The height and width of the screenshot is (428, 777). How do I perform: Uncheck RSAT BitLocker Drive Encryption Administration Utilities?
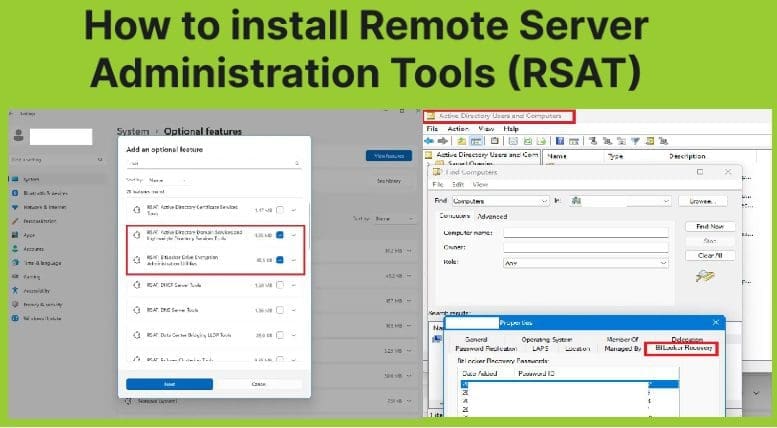click(x=281, y=260)
